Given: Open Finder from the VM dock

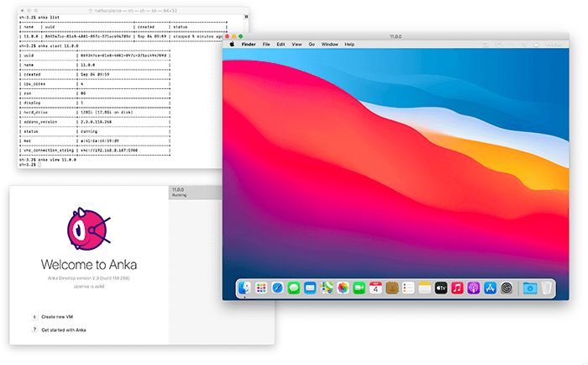Looking at the screenshot, I should (x=244, y=288).
